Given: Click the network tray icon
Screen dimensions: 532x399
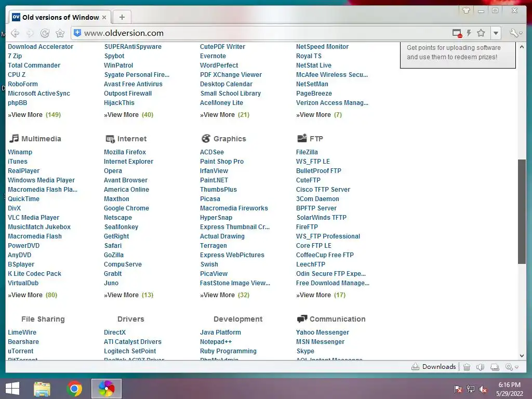Looking at the screenshot, I should [471, 389].
